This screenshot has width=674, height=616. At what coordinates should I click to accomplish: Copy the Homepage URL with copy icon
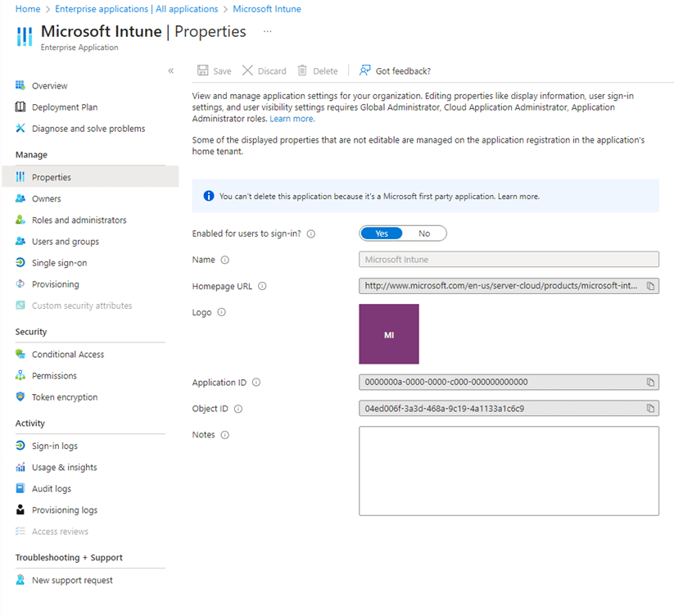(650, 286)
